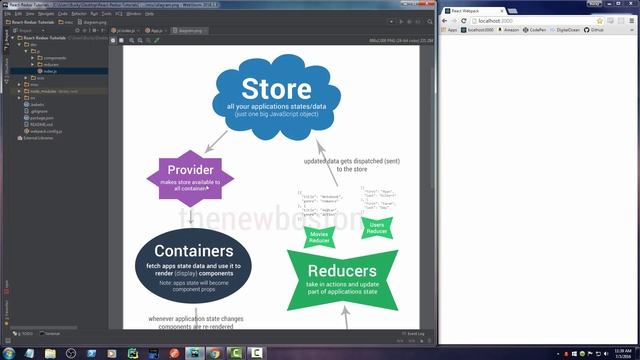This screenshot has width=640, height=360.
Task: Switch to the App.js editor tab
Action: coord(156,31)
